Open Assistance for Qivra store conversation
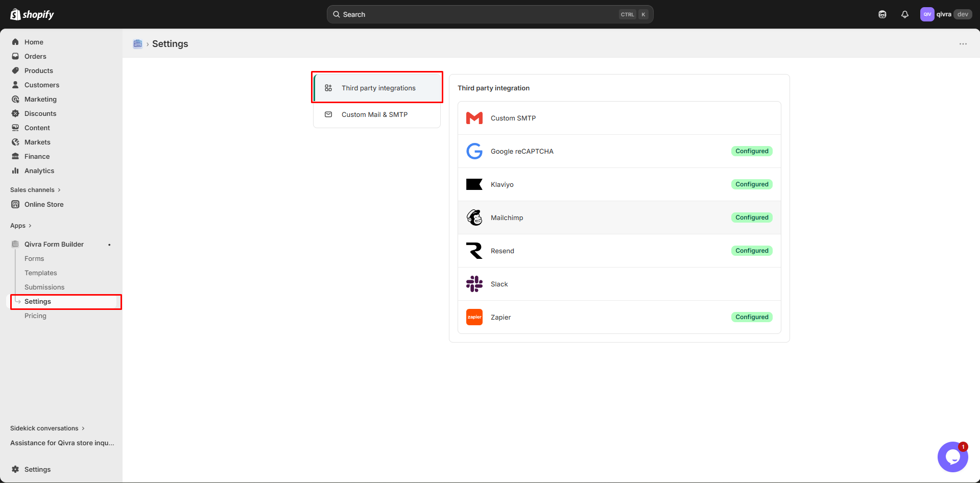This screenshot has width=980, height=483. tap(62, 443)
